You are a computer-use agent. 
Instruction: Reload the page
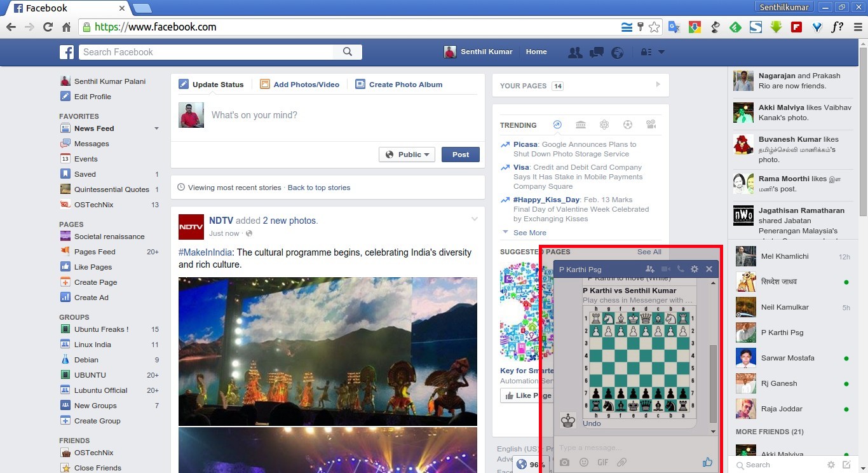tap(48, 27)
